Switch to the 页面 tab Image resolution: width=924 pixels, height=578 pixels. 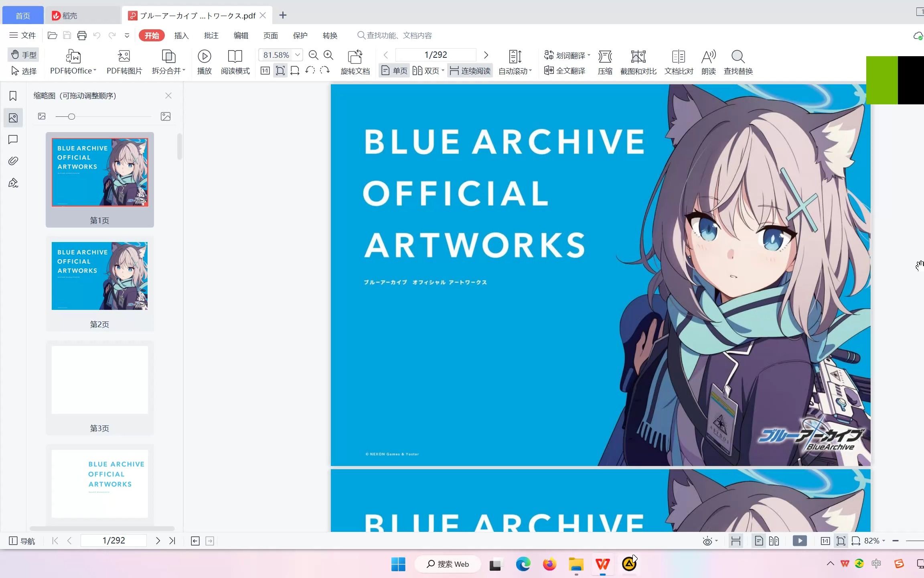270,35
